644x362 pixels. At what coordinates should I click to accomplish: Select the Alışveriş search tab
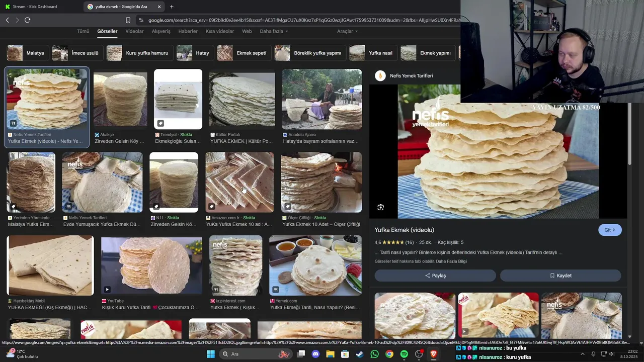coord(161,31)
